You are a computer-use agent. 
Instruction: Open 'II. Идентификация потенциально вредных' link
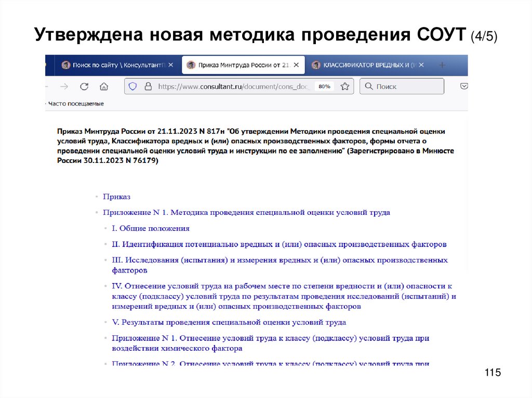click(279, 244)
